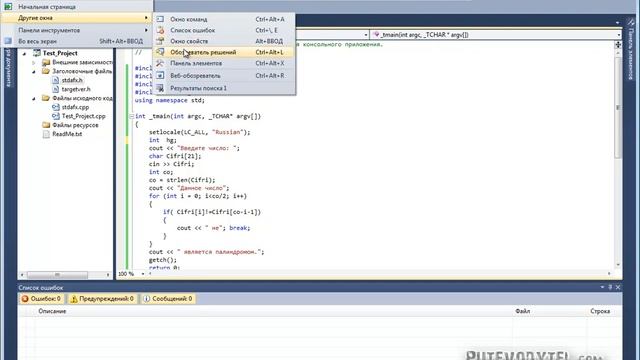Collapse the Файлы исходного кода node
640x360 pixels.
[34, 98]
